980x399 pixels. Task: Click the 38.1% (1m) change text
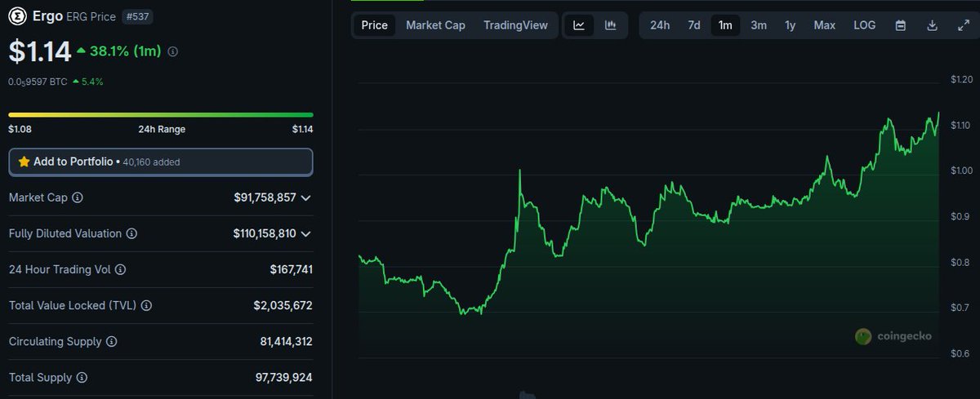[x=125, y=51]
